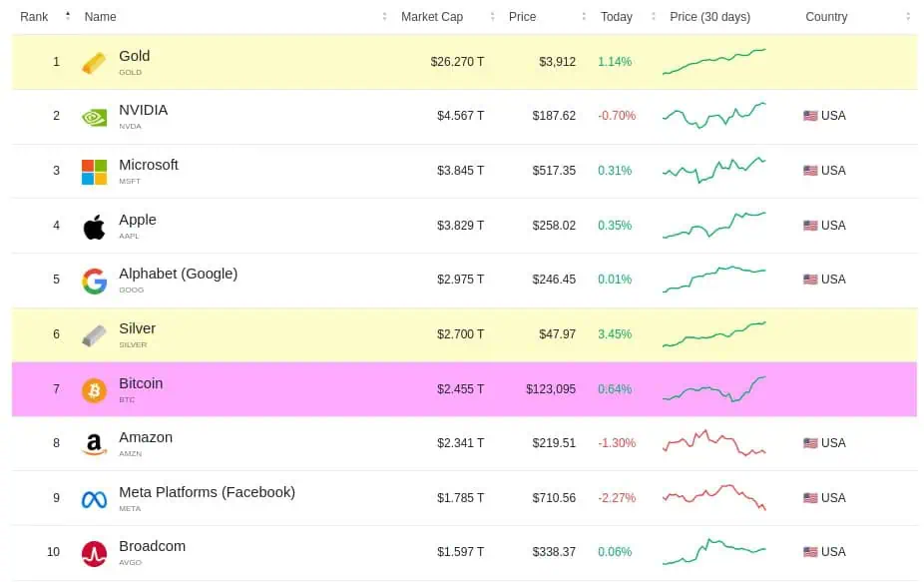The height and width of the screenshot is (582, 924).
Task: Sort by Today percentage change column
Action: click(x=617, y=17)
